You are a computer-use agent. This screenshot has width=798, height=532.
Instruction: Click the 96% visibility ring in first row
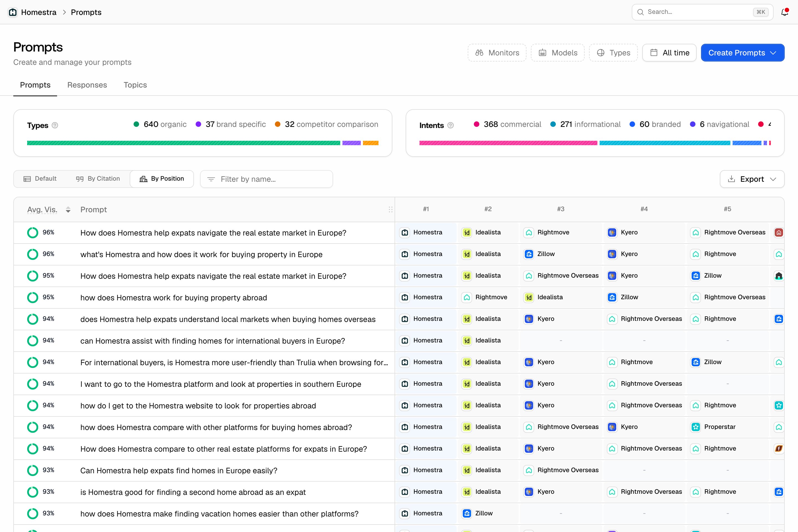pyautogui.click(x=33, y=233)
